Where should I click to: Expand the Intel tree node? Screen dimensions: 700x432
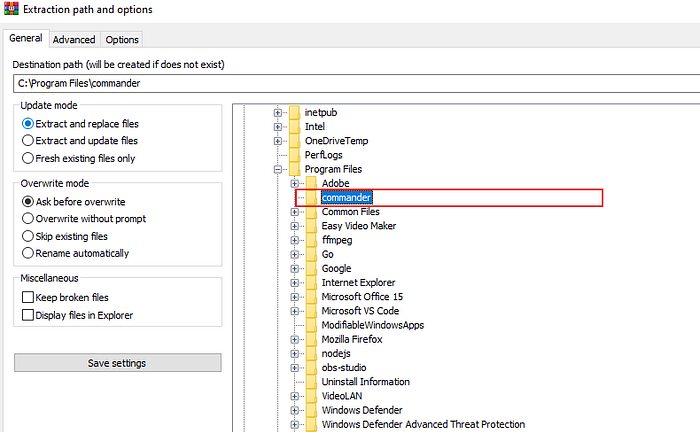[278, 127]
